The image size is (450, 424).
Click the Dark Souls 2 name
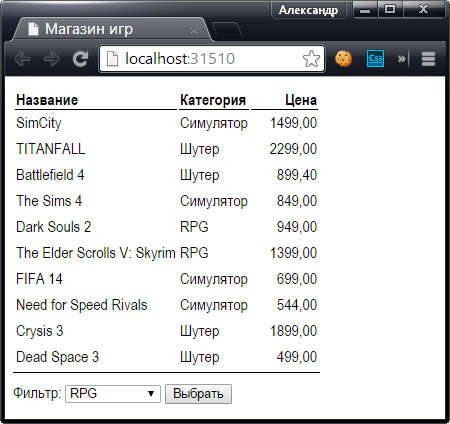click(53, 227)
